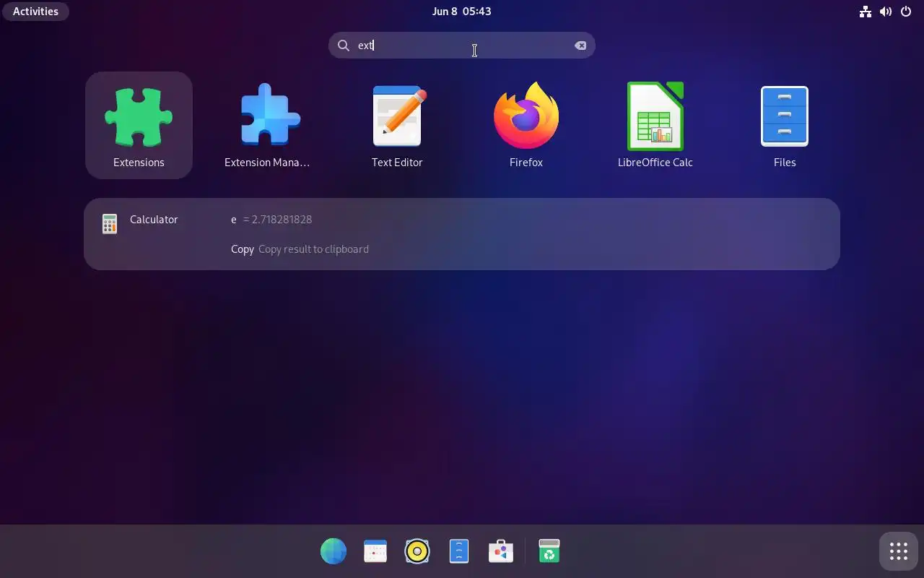The image size is (924, 578).
Task: Open Calculator from the search provider row
Action: [141, 225]
